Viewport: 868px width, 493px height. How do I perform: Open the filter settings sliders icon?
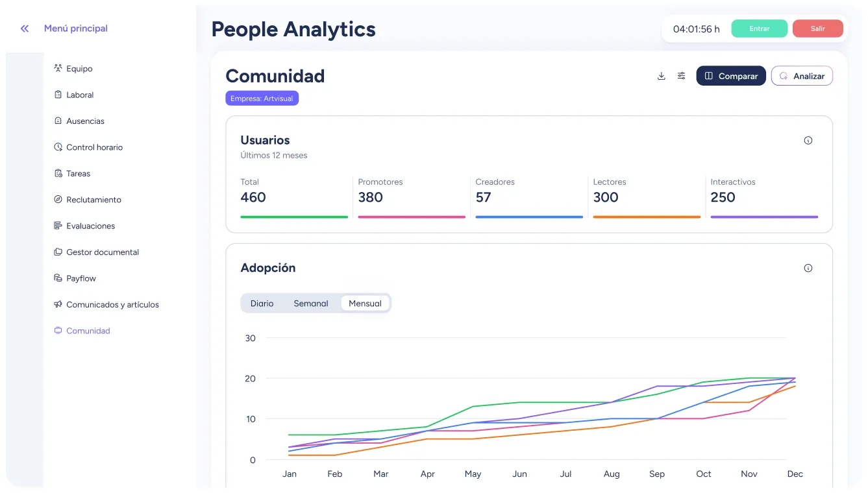681,76
